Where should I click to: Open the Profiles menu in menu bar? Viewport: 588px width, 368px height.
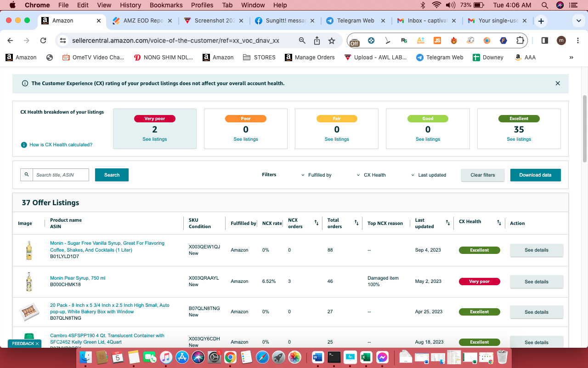(x=202, y=5)
